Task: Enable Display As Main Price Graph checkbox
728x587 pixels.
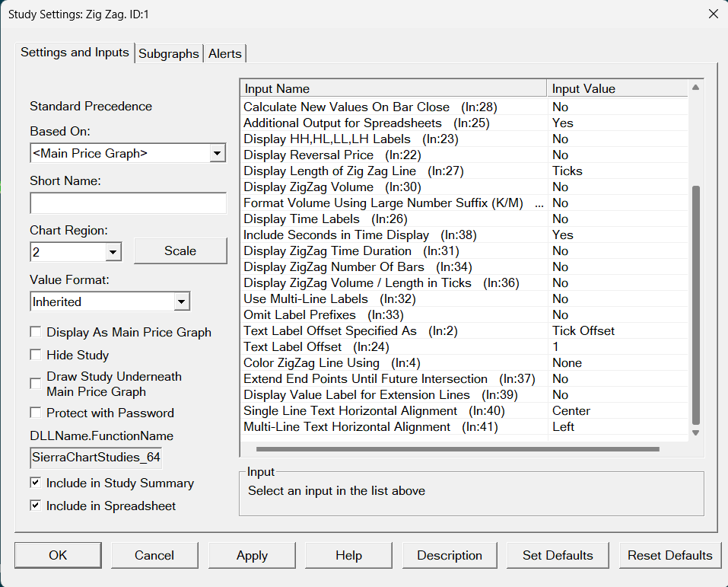Action: click(x=36, y=332)
